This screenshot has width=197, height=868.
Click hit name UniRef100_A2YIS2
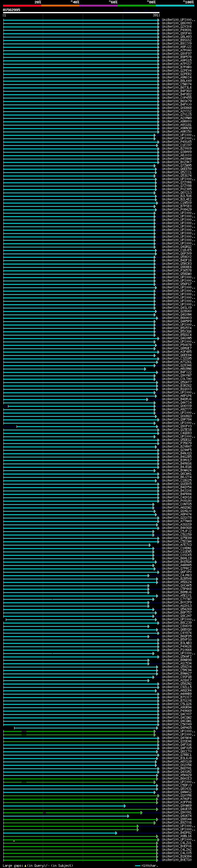(x=177, y=111)
